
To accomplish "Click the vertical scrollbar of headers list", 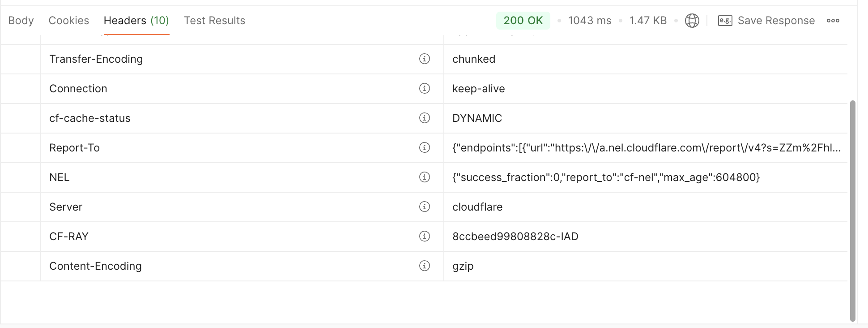I will click(852, 211).
